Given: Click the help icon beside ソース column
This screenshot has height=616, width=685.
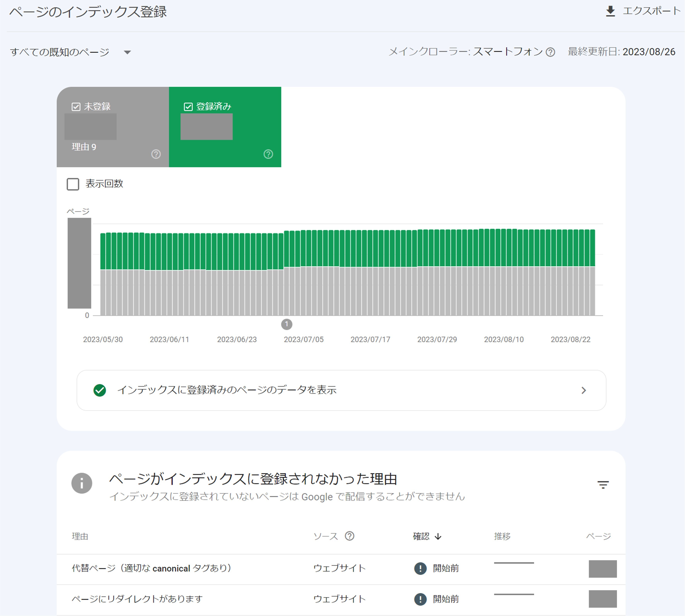Looking at the screenshot, I should [x=350, y=536].
